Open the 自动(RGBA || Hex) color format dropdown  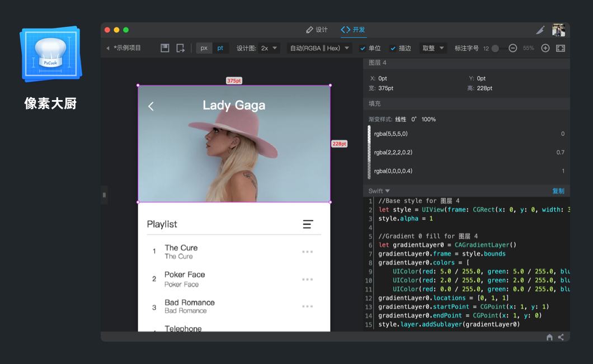coord(319,48)
